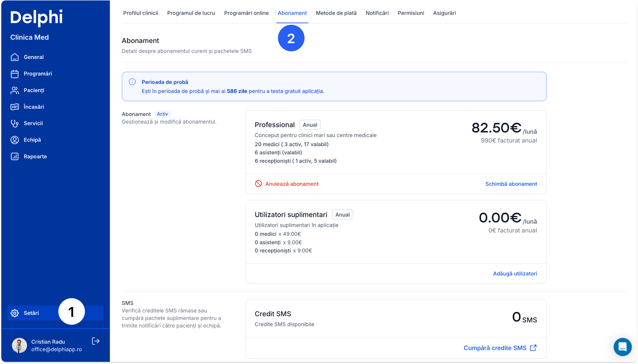Click the General home icon in sidebar

(x=15, y=57)
